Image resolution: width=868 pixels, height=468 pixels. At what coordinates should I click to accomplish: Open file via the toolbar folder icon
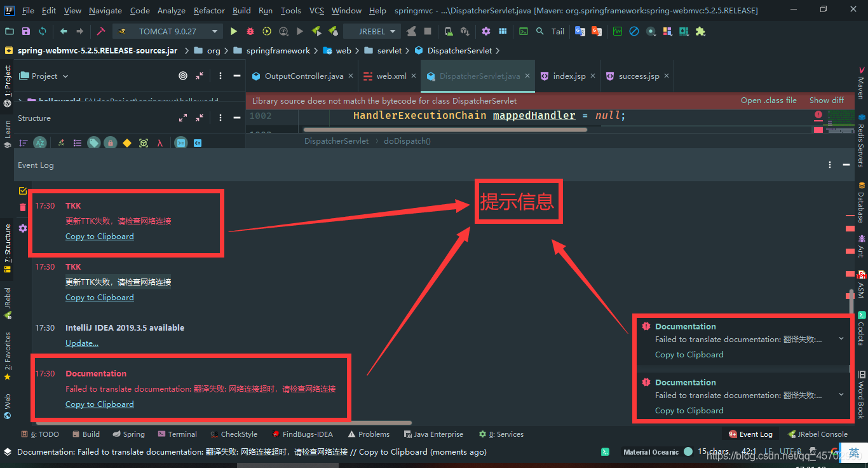pyautogui.click(x=9, y=31)
